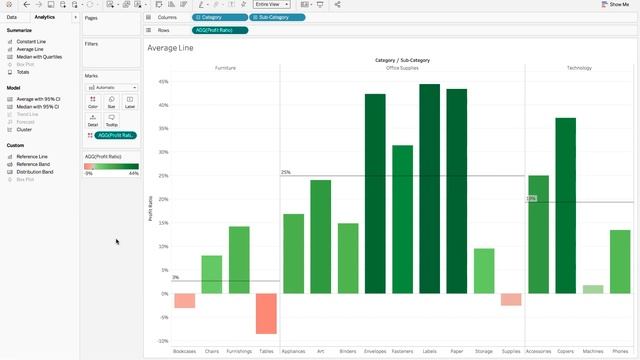Click the Profit Ratio axis title
The height and width of the screenshot is (360, 640).
click(x=150, y=209)
